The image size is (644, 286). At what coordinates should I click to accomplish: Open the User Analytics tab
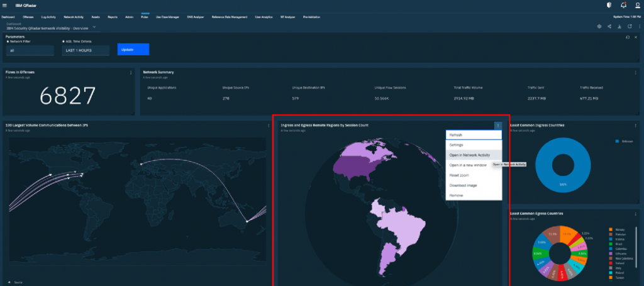[x=264, y=17]
